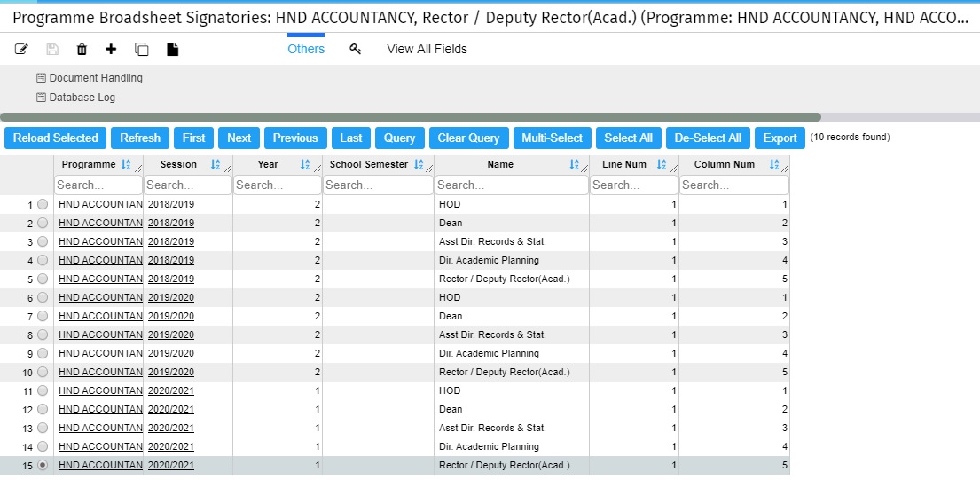The height and width of the screenshot is (480, 980).
Task: Click School Semester search field
Action: point(378,185)
